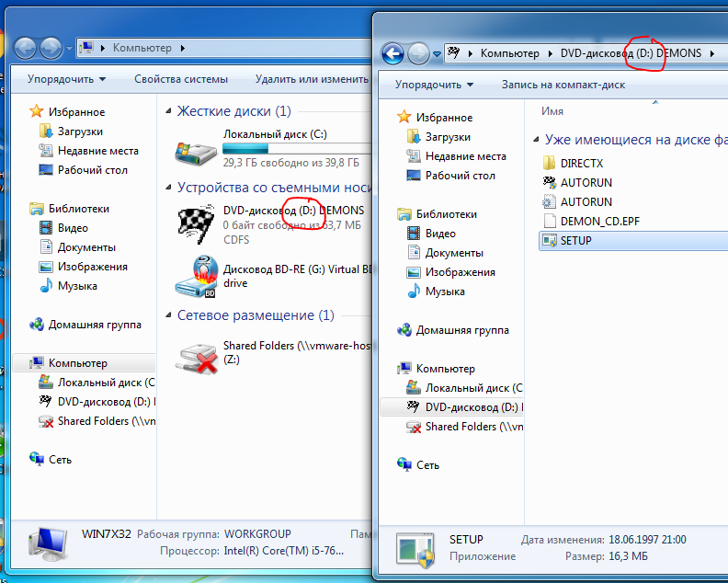Open Рабочий стол in Компьютер window sidebar
728x583 pixels.
click(93, 170)
